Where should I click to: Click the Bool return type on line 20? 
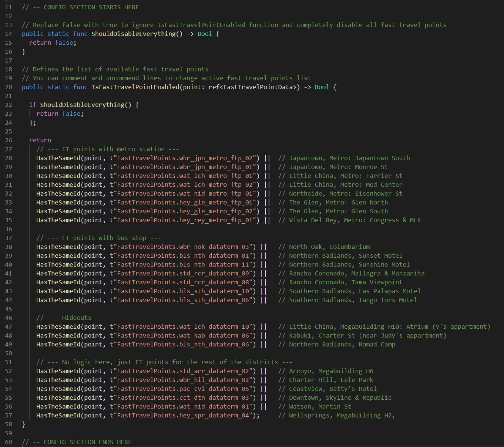(322, 87)
